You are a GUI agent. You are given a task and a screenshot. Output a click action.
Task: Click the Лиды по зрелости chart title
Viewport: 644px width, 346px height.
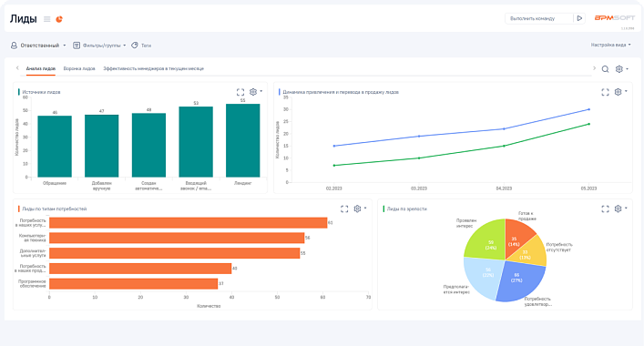point(406,209)
